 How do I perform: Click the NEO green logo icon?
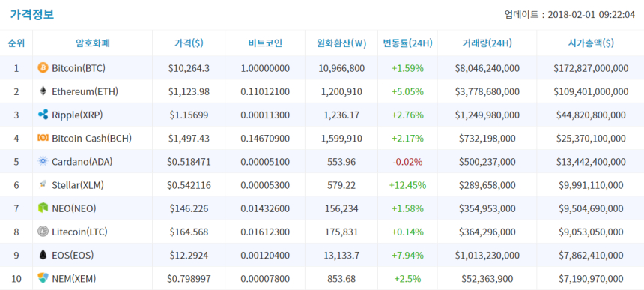43,208
